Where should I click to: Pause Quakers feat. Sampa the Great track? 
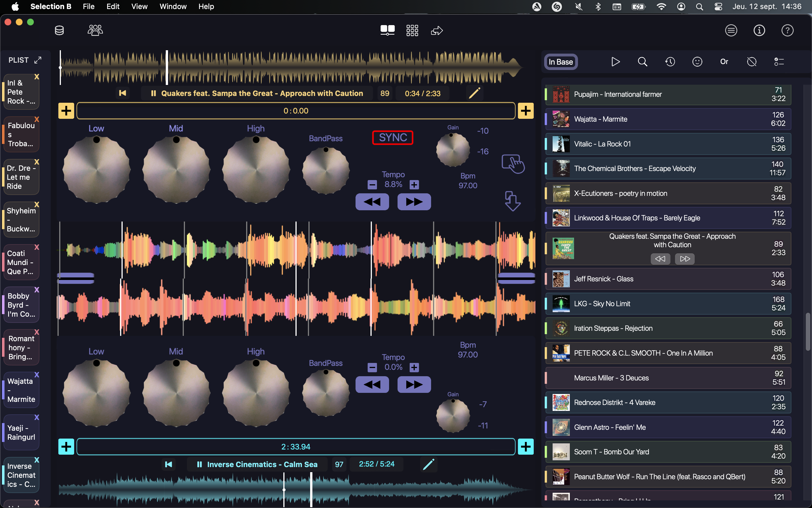pos(154,93)
